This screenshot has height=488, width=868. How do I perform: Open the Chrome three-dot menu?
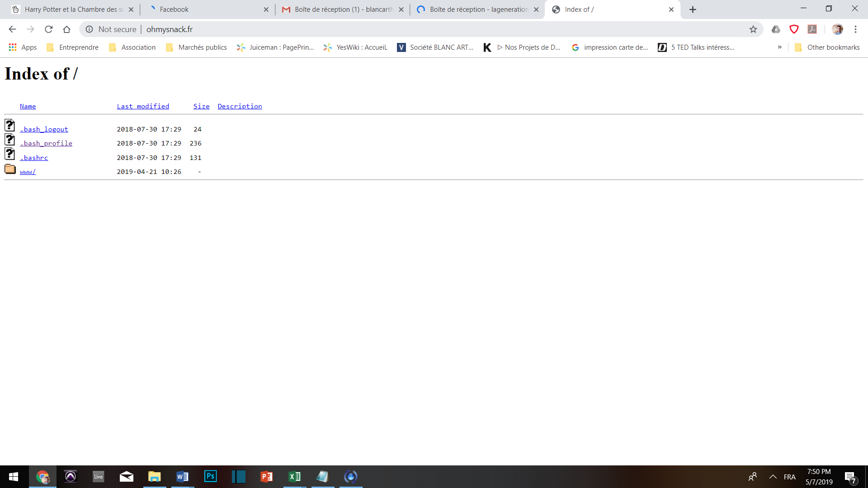coord(855,29)
